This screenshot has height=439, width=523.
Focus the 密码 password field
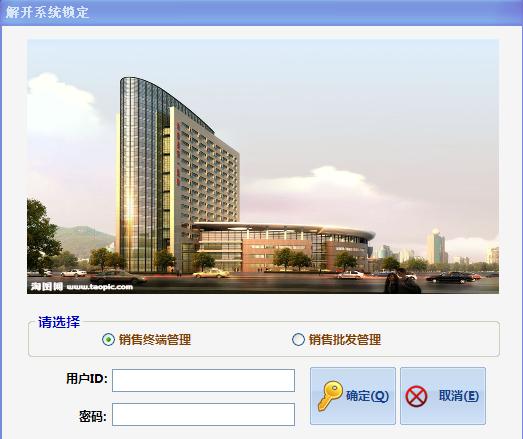click(x=203, y=414)
